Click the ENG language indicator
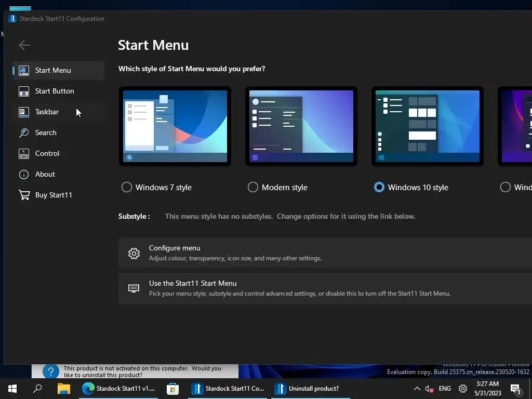Viewport: 532px width, 399px height. (x=445, y=389)
